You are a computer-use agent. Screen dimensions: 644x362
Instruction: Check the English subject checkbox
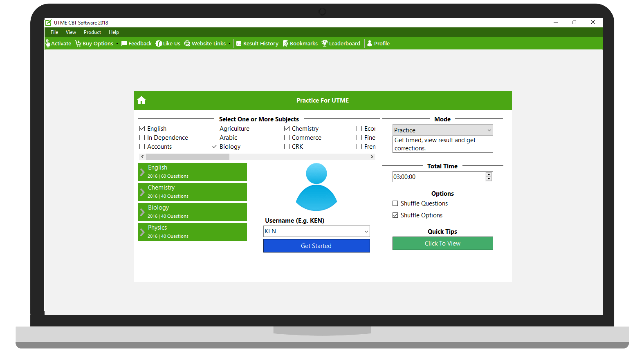142,129
